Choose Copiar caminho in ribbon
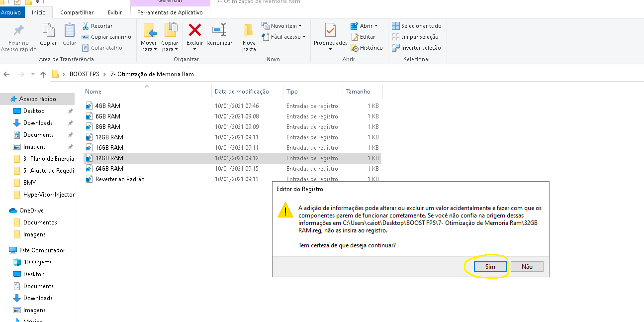Viewport: 644px width, 322px height. coord(106,37)
